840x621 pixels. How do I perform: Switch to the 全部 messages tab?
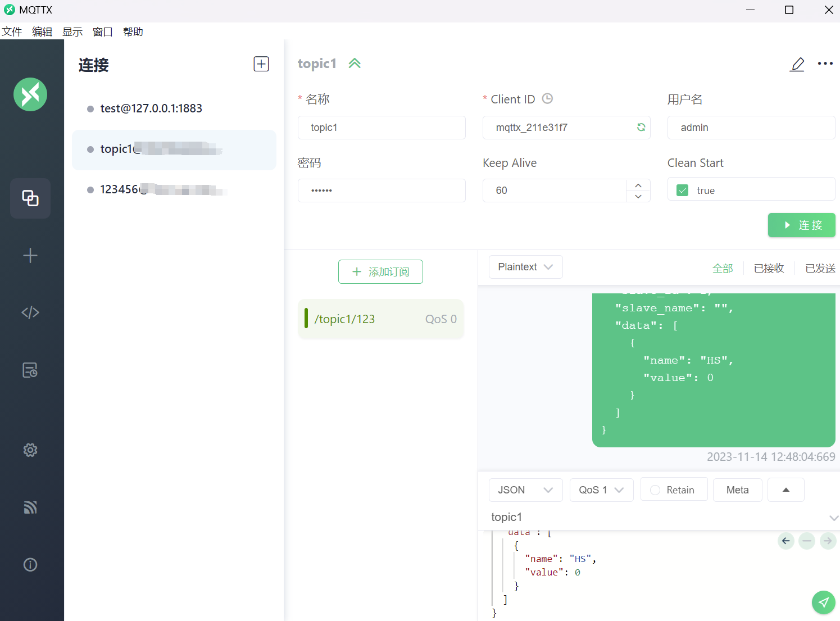[x=723, y=269]
